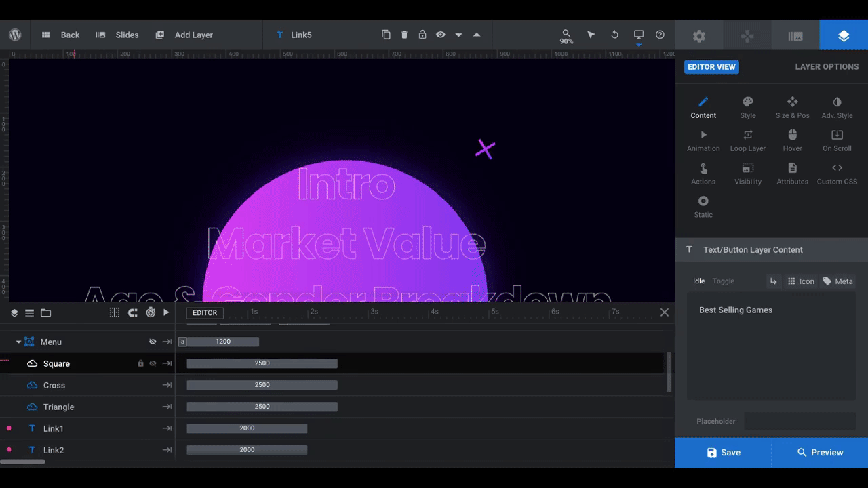This screenshot has width=868, height=488.
Task: Click the Best Selling Games text area
Action: coord(771,346)
